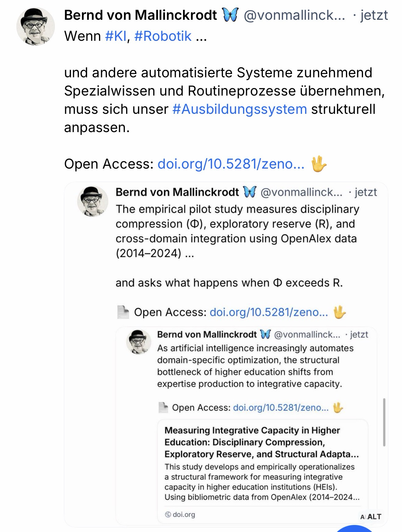Open the DOI link in the quoted post
This screenshot has width=402, height=532.
coord(269,312)
